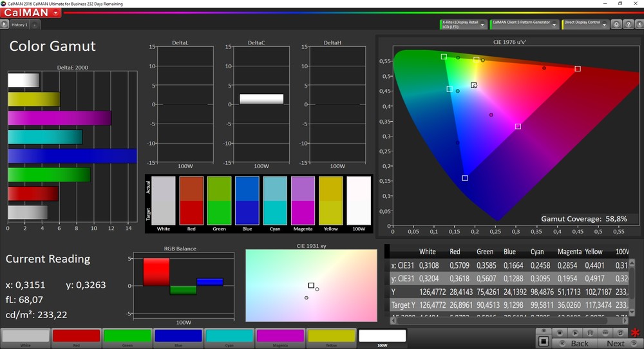Click the Green Y value 75,4261

click(488, 292)
